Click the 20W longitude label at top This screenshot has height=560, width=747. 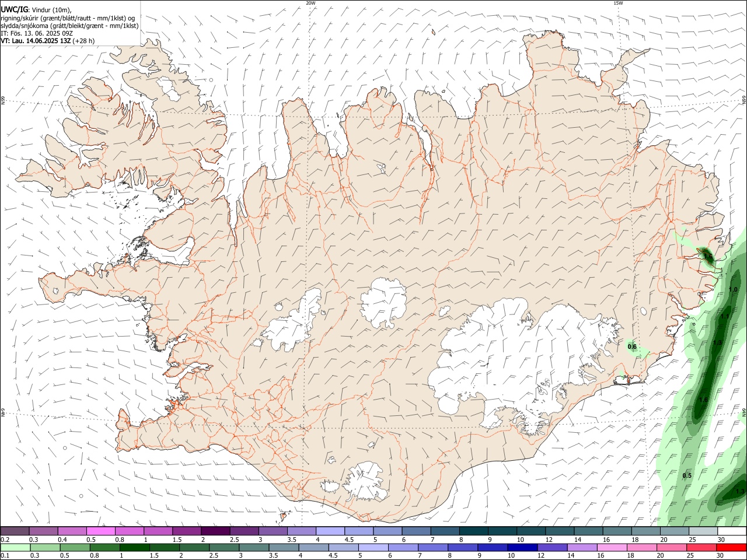[310, 2]
